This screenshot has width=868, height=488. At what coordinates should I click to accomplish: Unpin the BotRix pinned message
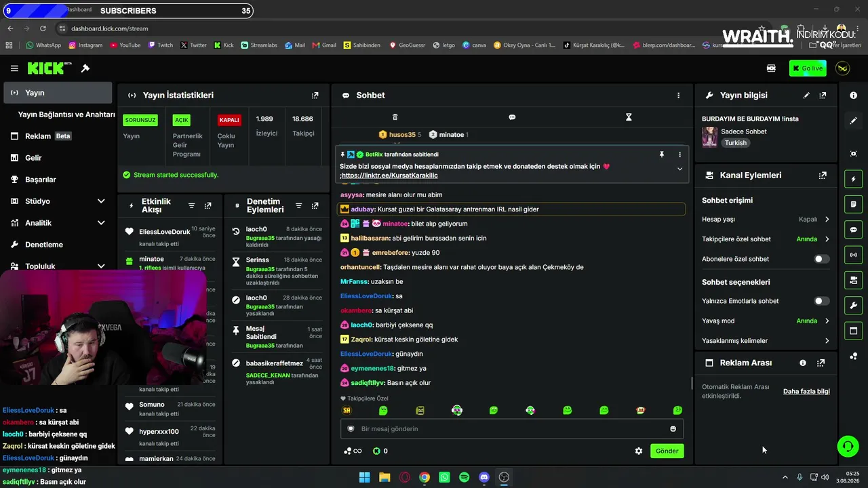coord(662,155)
